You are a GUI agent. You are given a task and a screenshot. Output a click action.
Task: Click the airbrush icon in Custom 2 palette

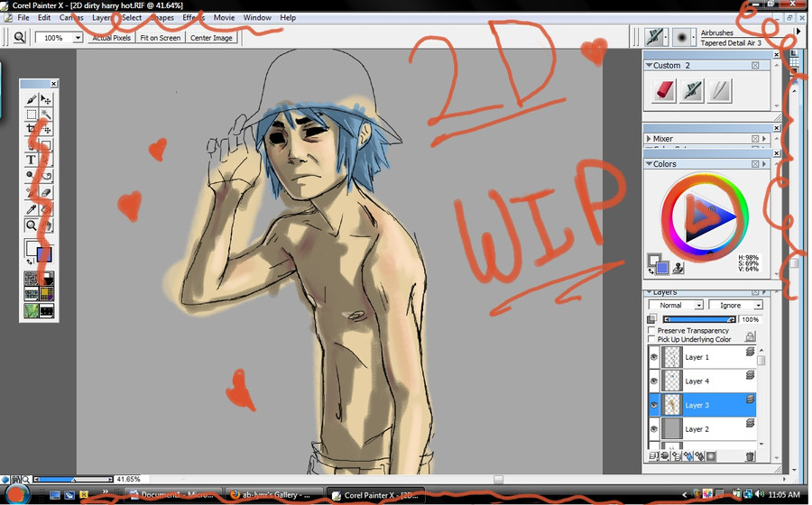pyautogui.click(x=692, y=90)
